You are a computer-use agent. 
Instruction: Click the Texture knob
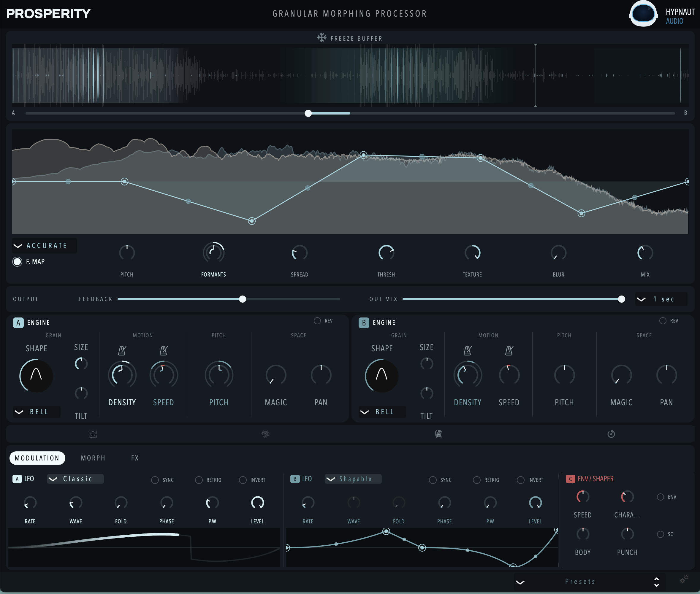click(472, 253)
